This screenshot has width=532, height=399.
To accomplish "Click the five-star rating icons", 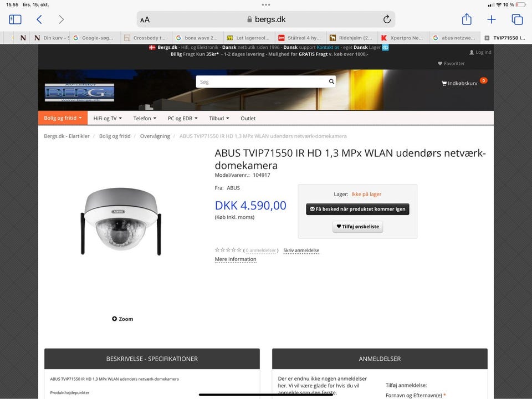I will (228, 250).
